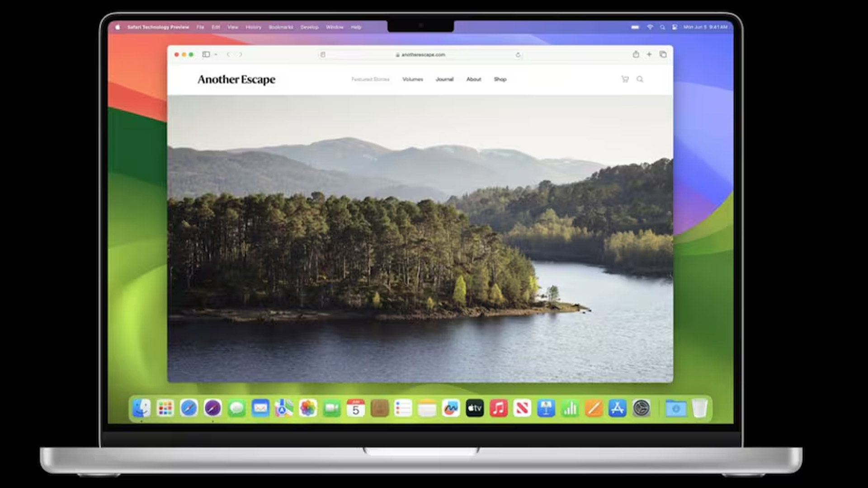This screenshot has height=488, width=868.
Task: Open the Bookmarks menu
Action: 281,27
